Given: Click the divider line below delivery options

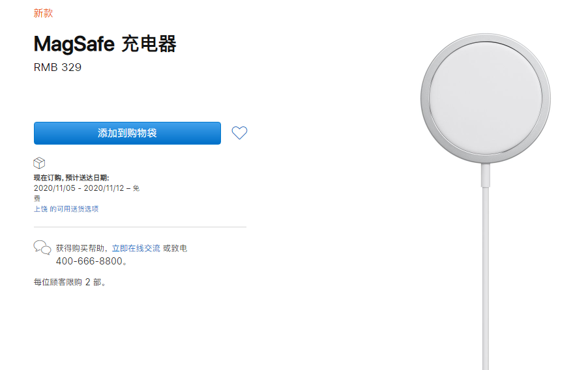Looking at the screenshot, I should [140, 227].
